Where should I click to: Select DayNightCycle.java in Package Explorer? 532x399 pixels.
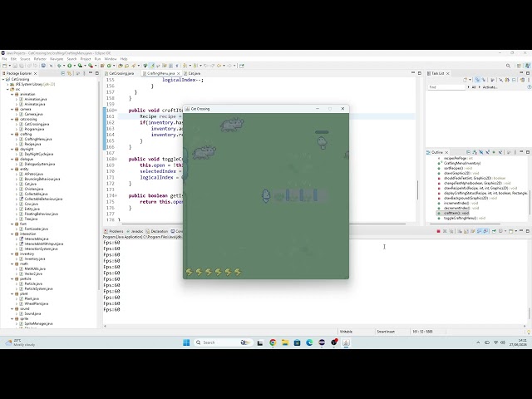[x=39, y=154]
